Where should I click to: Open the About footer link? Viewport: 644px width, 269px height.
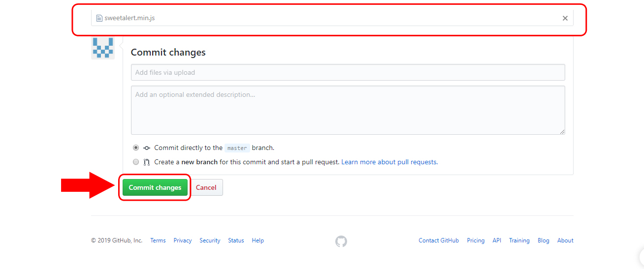565,240
